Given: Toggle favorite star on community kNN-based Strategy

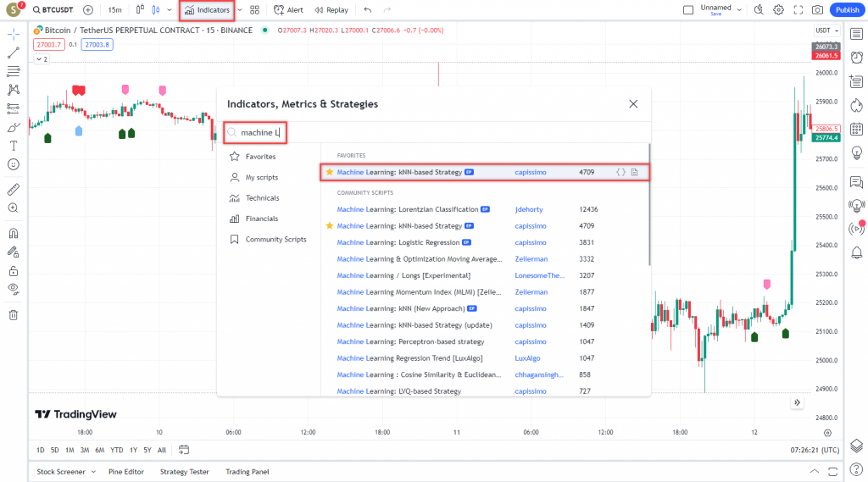Looking at the screenshot, I should [x=330, y=226].
